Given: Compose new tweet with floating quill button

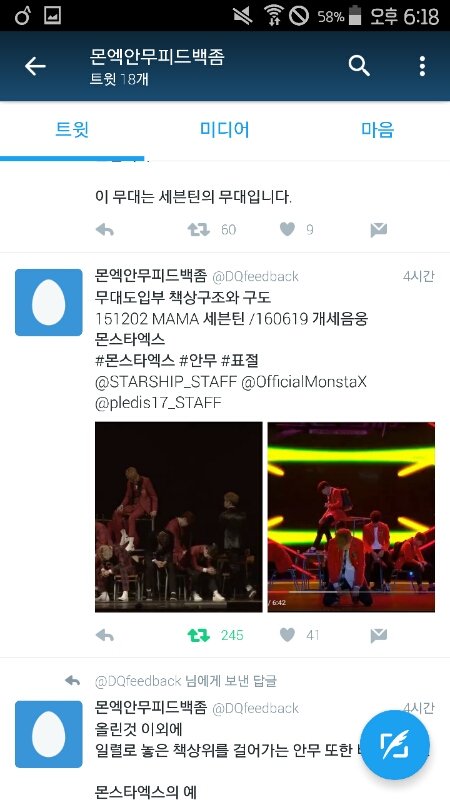Looking at the screenshot, I should coord(395,745).
